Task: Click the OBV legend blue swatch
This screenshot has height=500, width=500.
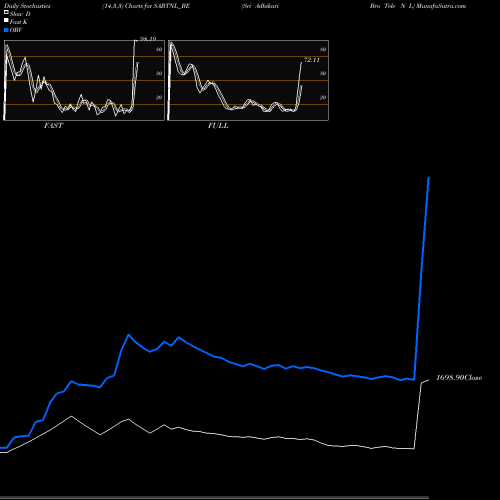Action: click(x=6, y=30)
